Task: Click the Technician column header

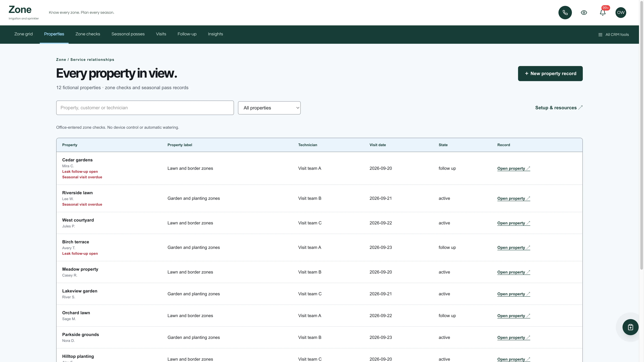Action: point(308,145)
